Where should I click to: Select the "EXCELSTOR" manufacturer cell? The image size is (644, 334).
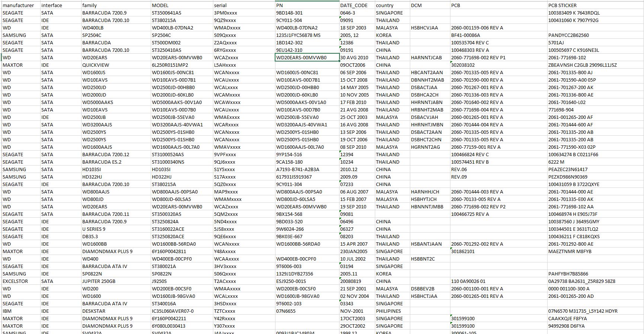click(21, 281)
